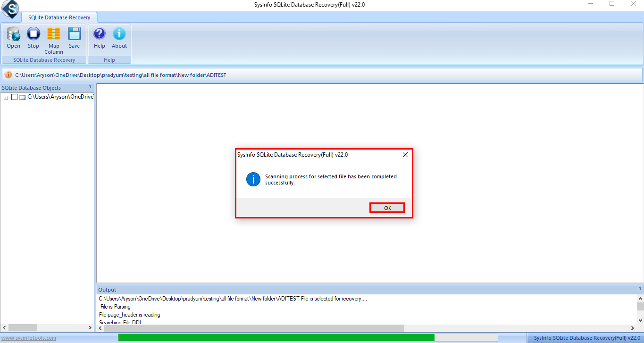This screenshot has height=343, width=644.
Task: Click the blue information icon in the dialog
Action: [x=253, y=179]
